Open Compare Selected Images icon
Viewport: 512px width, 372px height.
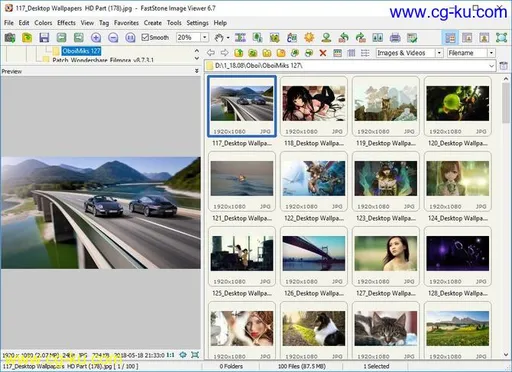[378, 37]
